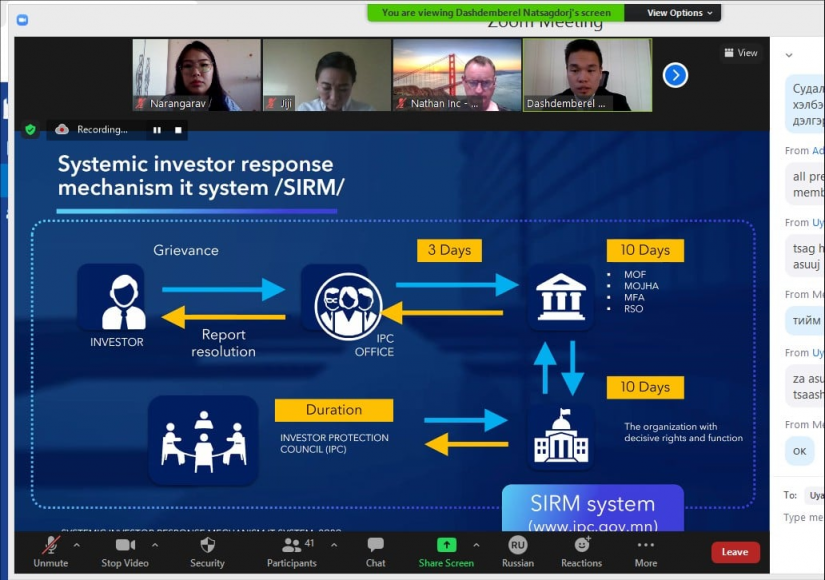Open the Chat panel

click(375, 552)
